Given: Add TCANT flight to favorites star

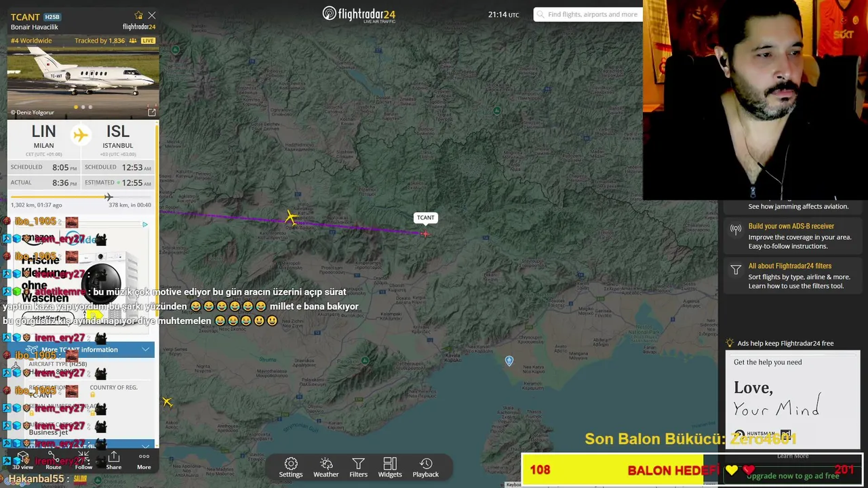Looking at the screenshot, I should click(x=138, y=15).
